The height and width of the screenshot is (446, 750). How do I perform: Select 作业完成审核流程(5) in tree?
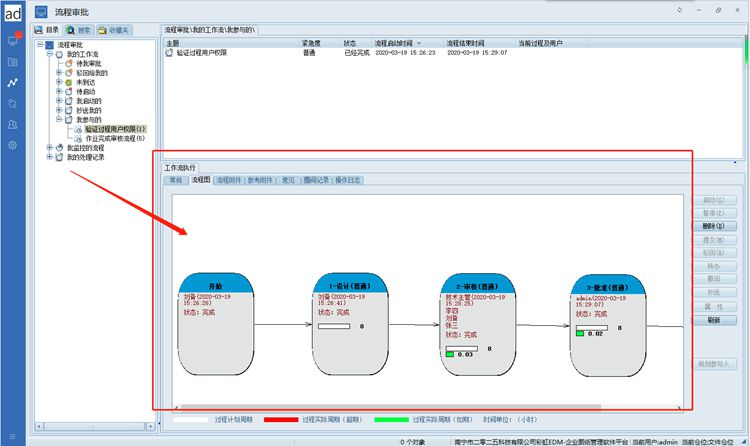(x=114, y=138)
